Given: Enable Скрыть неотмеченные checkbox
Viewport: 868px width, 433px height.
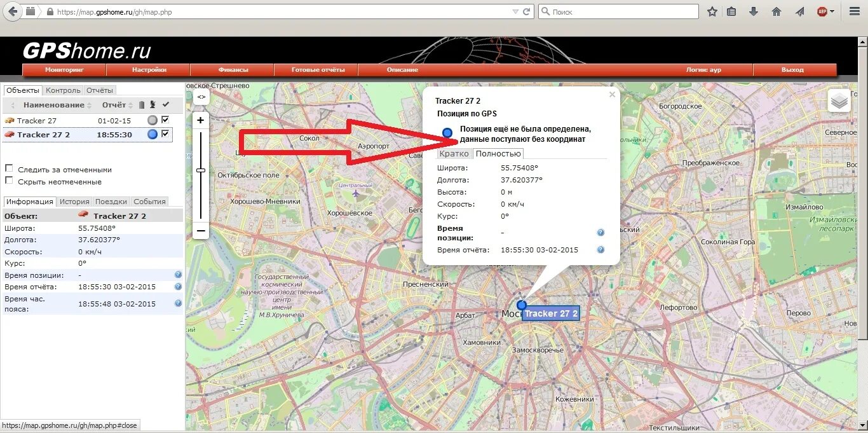Looking at the screenshot, I should coord(9,181).
